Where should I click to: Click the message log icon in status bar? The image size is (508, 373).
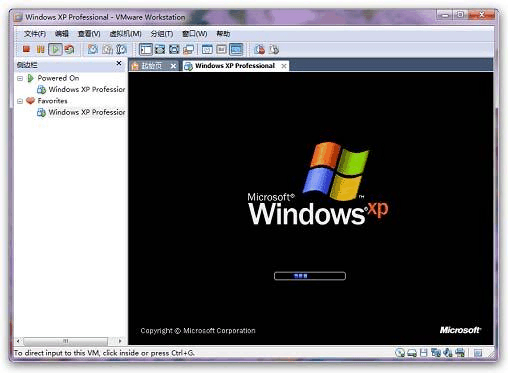click(x=478, y=353)
